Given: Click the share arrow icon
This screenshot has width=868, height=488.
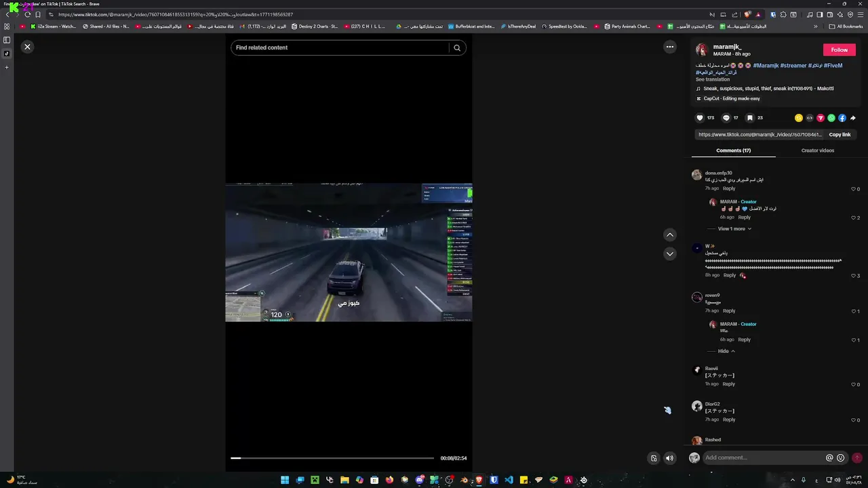Looking at the screenshot, I should pyautogui.click(x=853, y=118).
